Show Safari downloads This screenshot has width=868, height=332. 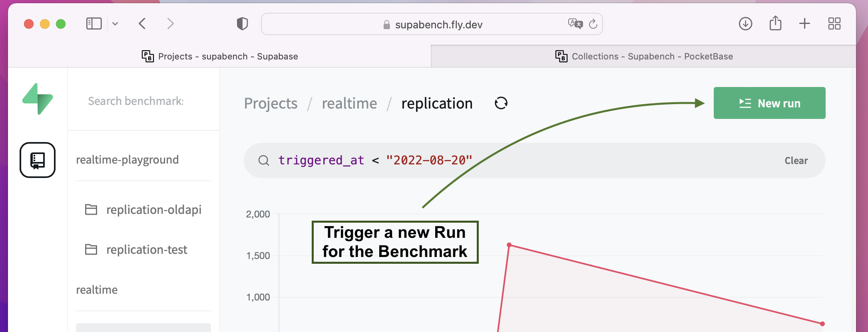pos(745,24)
